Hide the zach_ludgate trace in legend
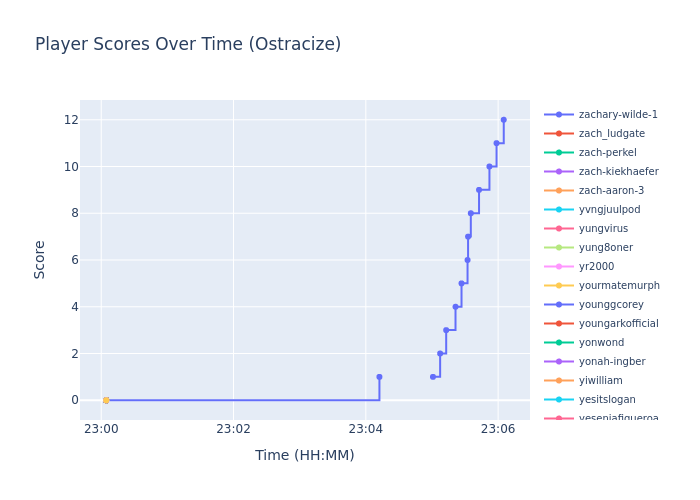The width and height of the screenshot is (700, 500). coord(611,134)
